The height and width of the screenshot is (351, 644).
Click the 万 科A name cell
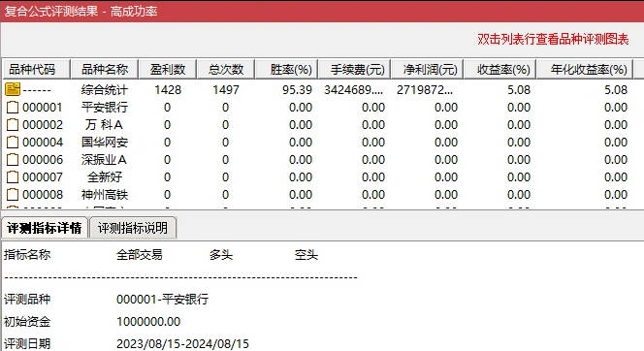(x=105, y=124)
